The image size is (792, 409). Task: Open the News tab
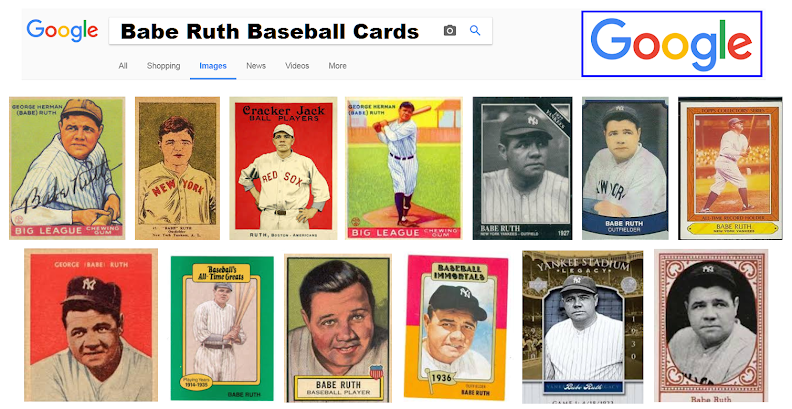[256, 66]
